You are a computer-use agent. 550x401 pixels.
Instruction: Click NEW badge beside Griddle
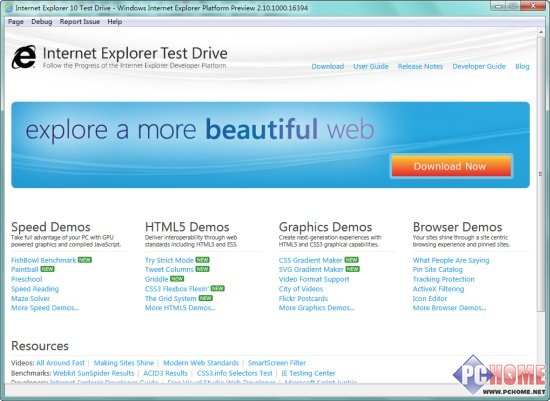[x=177, y=279]
